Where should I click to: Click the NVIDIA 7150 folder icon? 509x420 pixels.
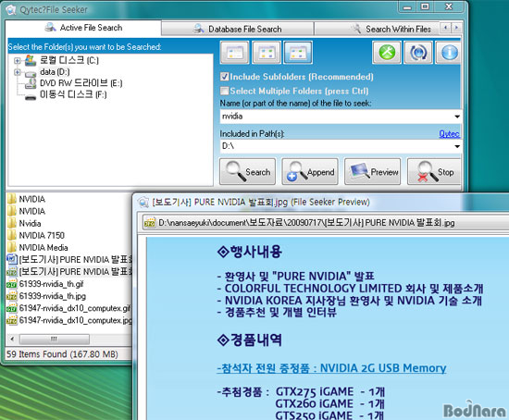12,235
